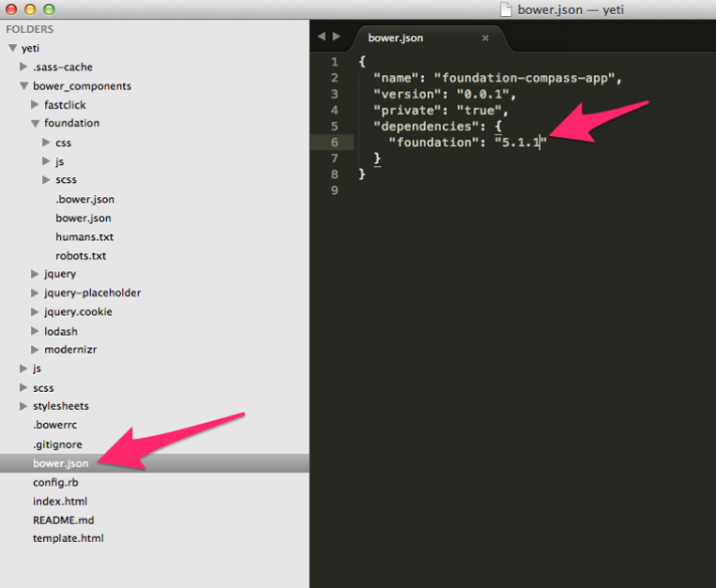Collapse the foundation folder
Viewport: 716px width, 588px height.
(35, 123)
